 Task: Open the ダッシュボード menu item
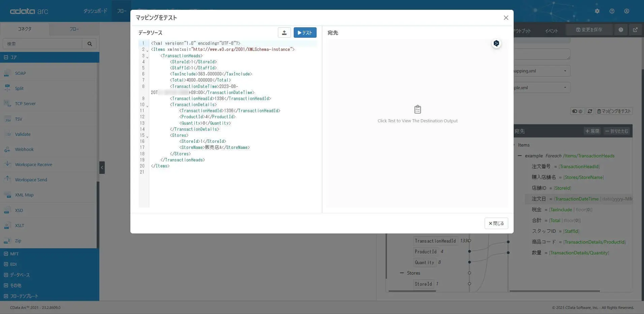click(x=95, y=11)
